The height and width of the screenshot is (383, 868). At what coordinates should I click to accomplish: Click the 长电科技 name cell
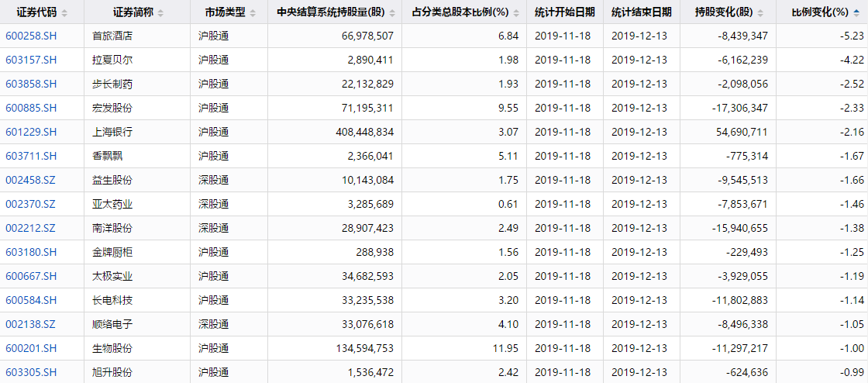tap(136, 301)
